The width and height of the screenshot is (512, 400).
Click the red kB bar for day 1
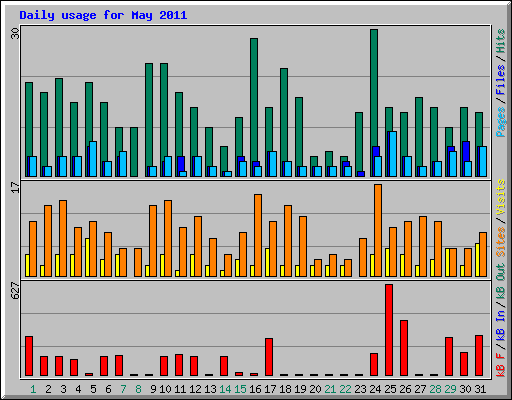29,356
